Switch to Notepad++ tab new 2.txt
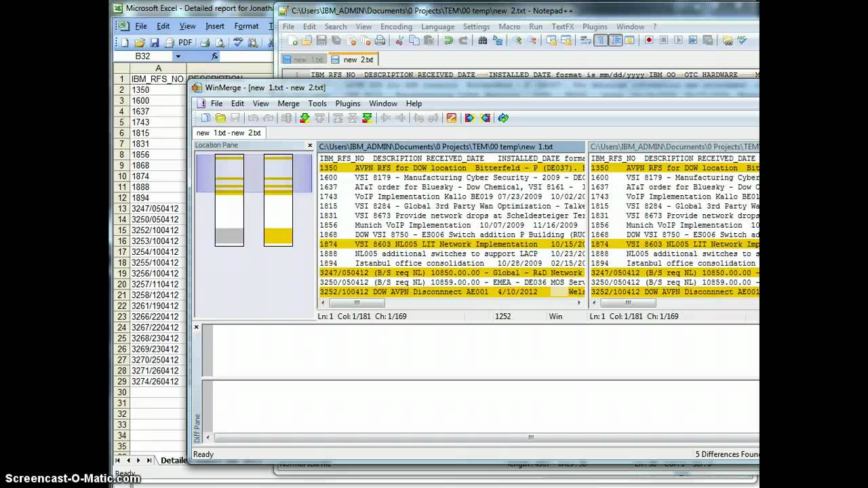The height and width of the screenshot is (488, 868). (x=353, y=60)
